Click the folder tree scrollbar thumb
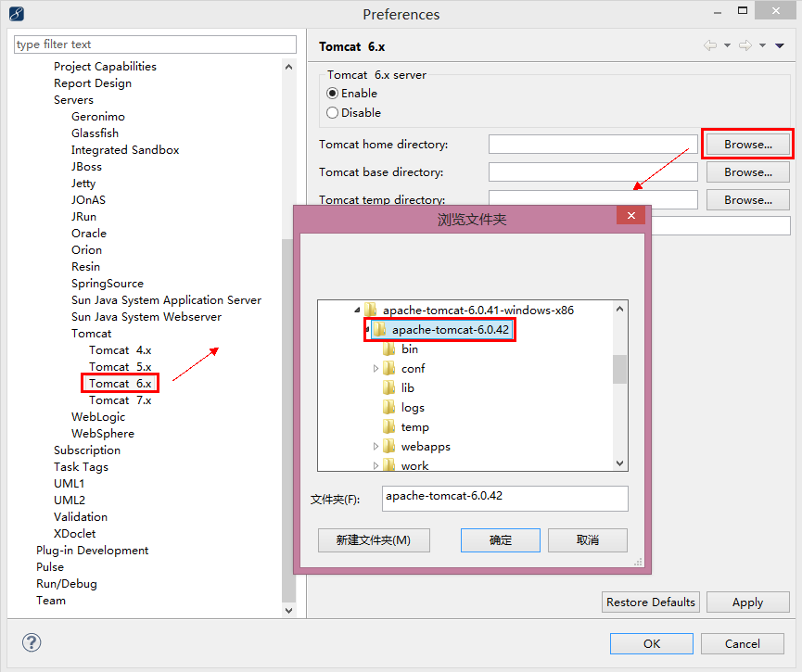 619,369
